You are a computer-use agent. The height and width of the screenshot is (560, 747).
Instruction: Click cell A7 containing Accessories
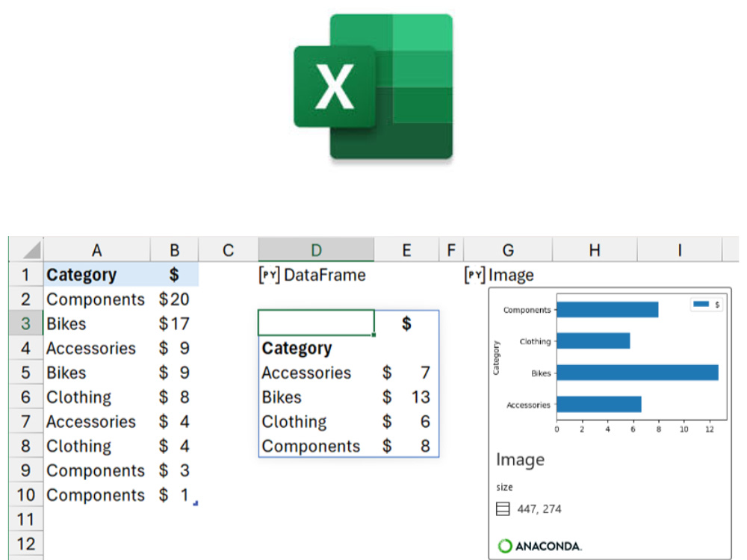96,421
